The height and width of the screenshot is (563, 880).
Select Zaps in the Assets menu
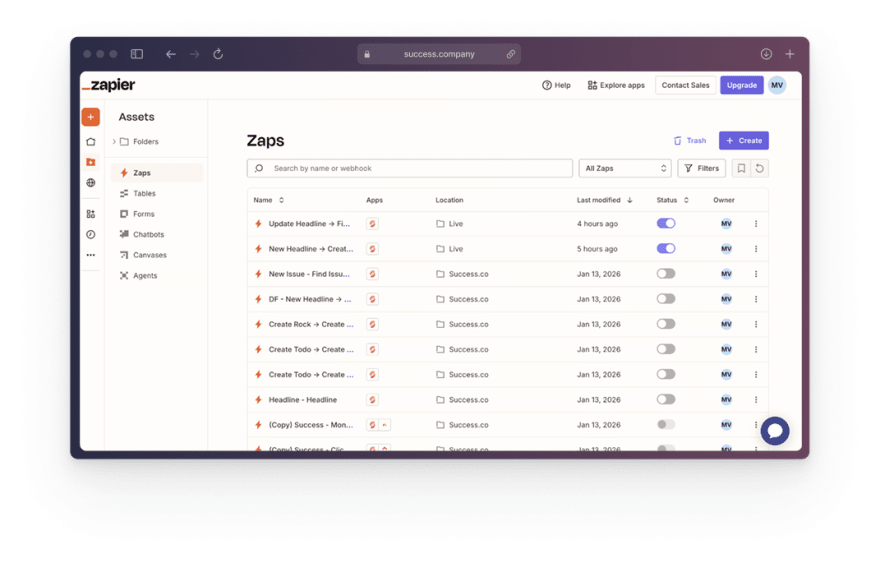pos(157,173)
